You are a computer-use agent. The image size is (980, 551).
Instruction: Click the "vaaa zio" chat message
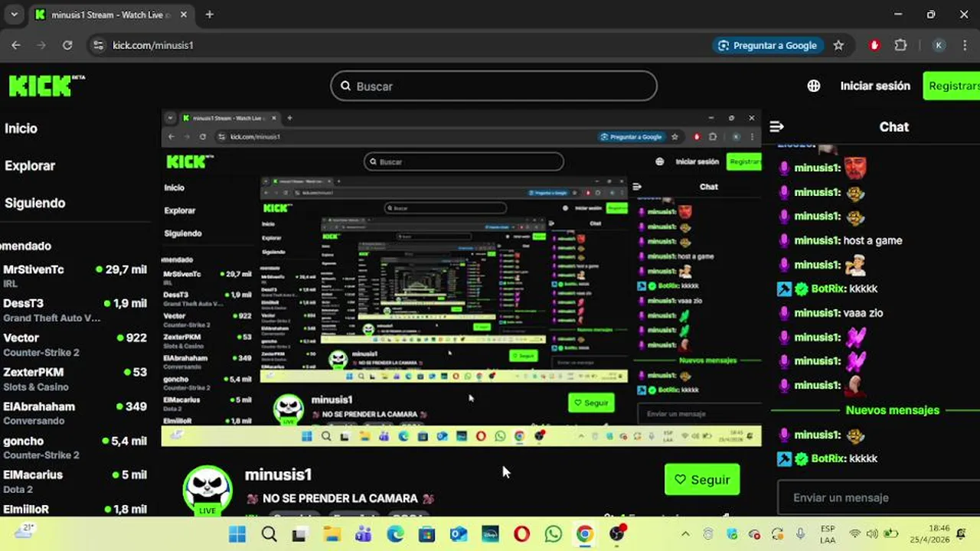tap(863, 313)
